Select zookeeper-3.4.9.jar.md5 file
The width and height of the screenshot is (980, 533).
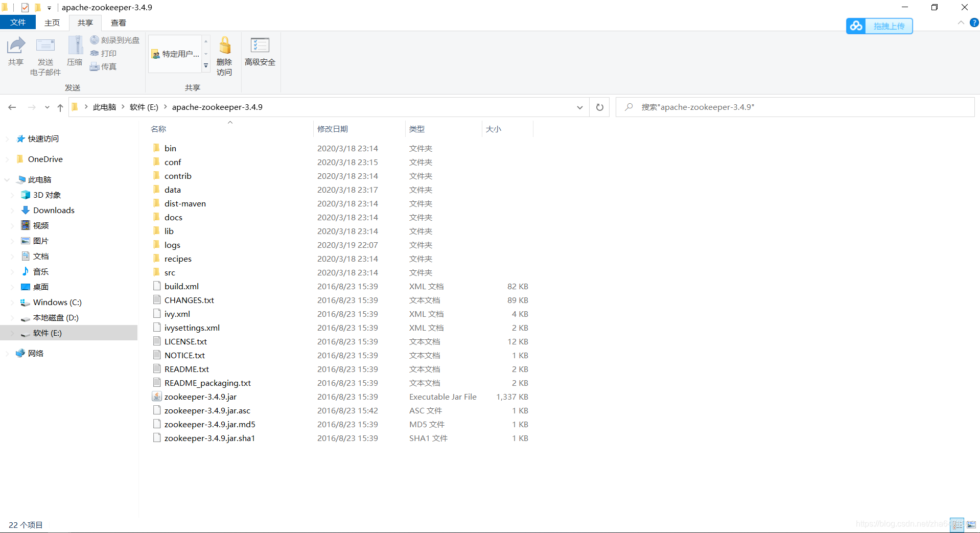pos(209,424)
